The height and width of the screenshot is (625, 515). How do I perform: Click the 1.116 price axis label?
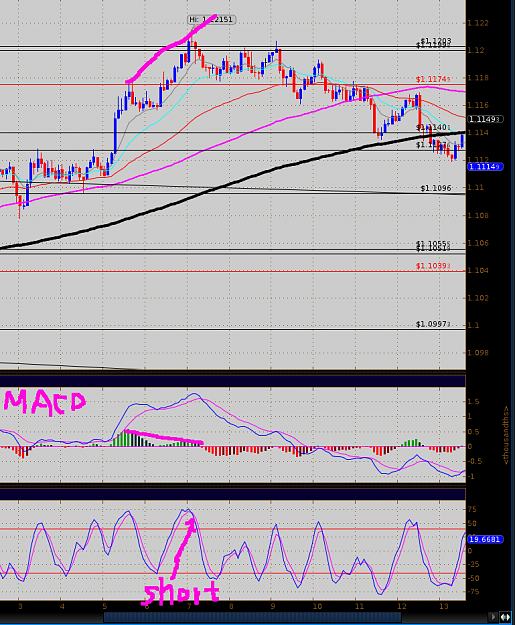click(x=478, y=105)
